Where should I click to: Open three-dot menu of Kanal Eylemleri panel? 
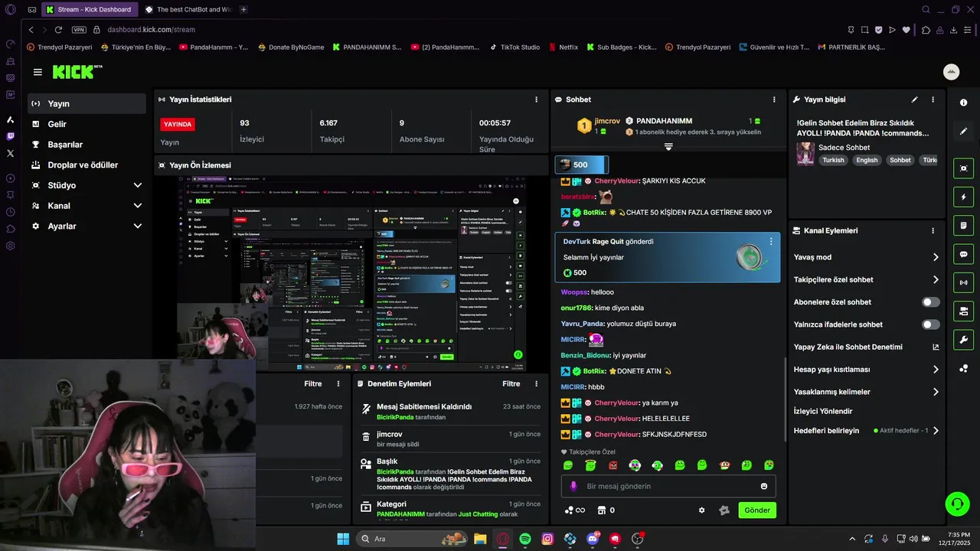point(933,230)
